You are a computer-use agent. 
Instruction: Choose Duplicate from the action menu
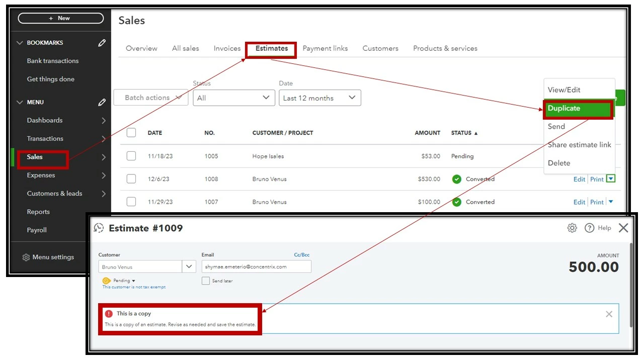pyautogui.click(x=579, y=109)
